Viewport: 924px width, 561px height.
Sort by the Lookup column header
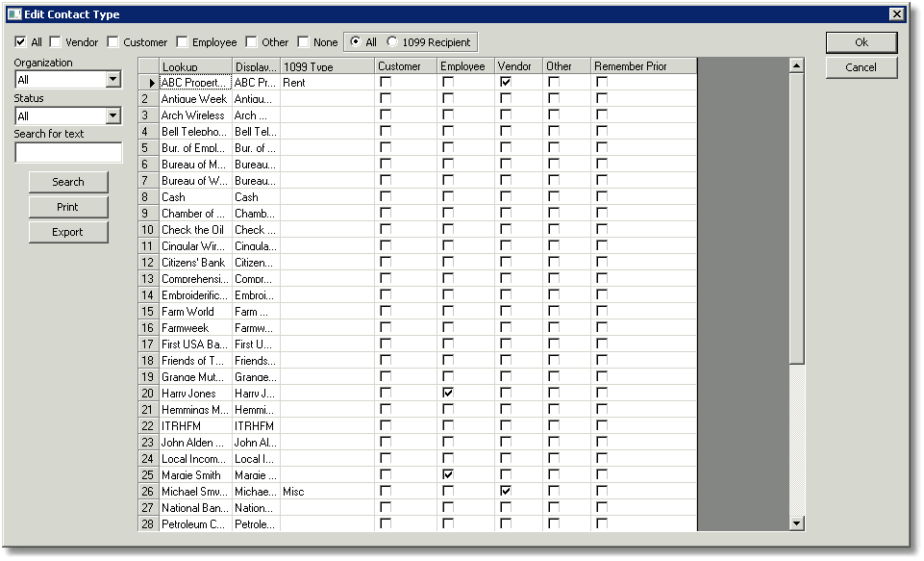click(195, 66)
